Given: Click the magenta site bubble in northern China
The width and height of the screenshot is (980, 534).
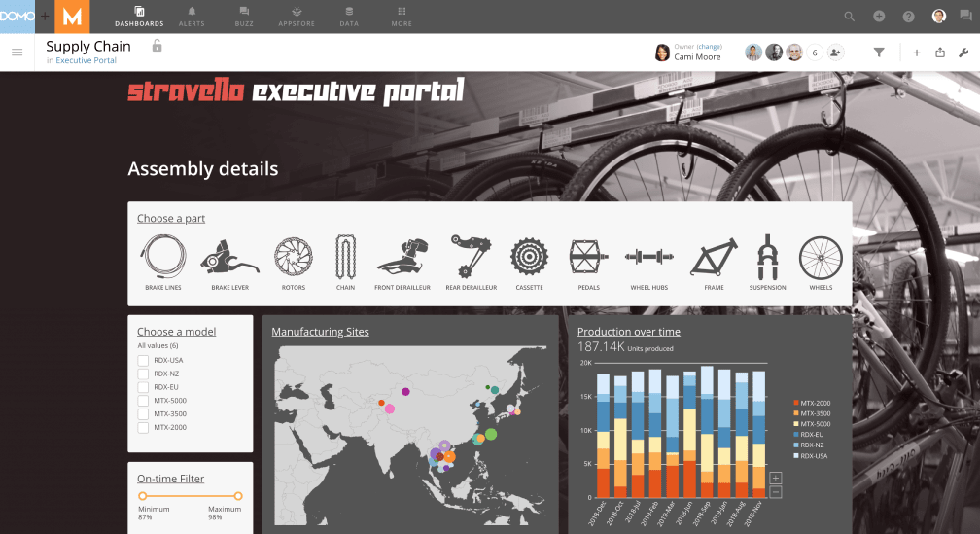Looking at the screenshot, I should (405, 392).
